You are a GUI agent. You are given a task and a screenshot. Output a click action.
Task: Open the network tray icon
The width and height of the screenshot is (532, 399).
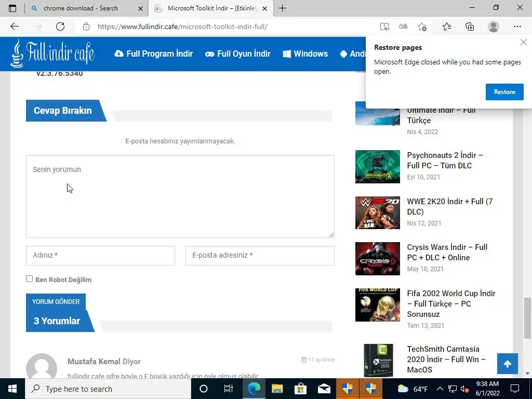pos(453,389)
